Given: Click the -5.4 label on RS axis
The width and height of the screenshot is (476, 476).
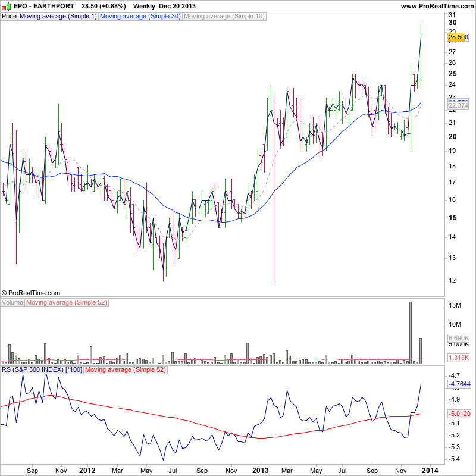Looking at the screenshot, I should [454, 459].
